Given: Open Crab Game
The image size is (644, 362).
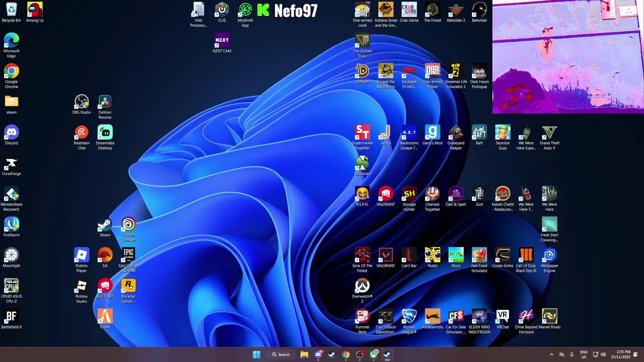Looking at the screenshot, I should [409, 13].
